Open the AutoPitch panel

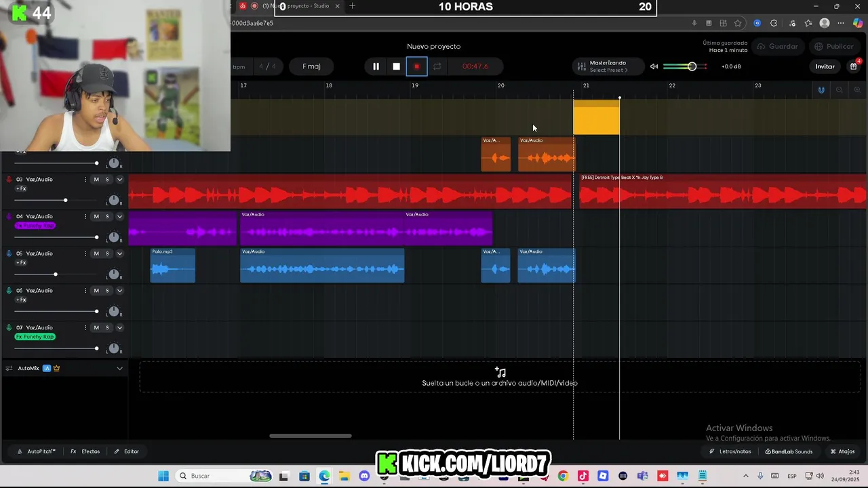click(x=37, y=451)
